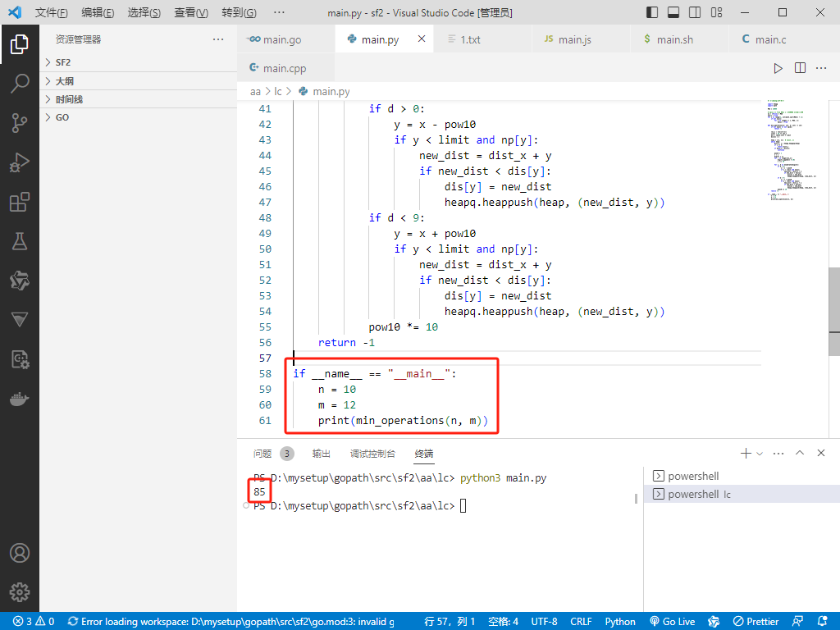
Task: Switch to the main.cpp tab
Action: coord(286,68)
